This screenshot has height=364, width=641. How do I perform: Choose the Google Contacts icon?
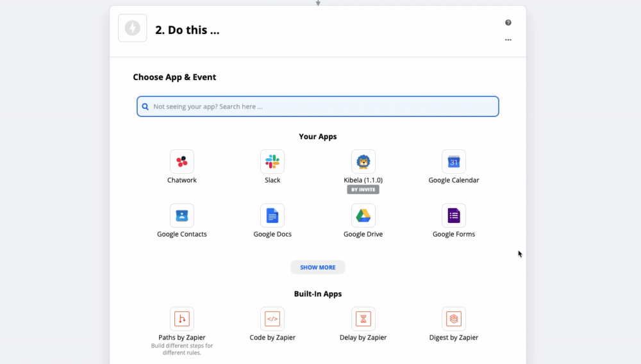click(x=182, y=215)
